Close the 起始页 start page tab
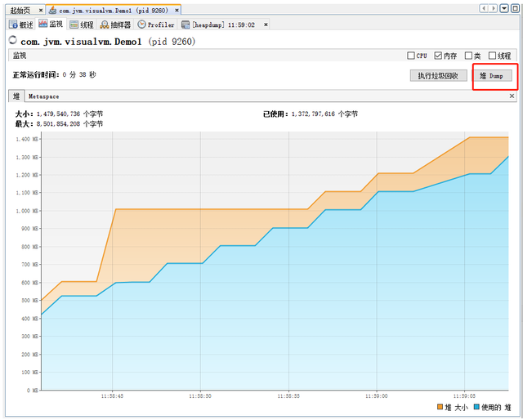 [41, 9]
